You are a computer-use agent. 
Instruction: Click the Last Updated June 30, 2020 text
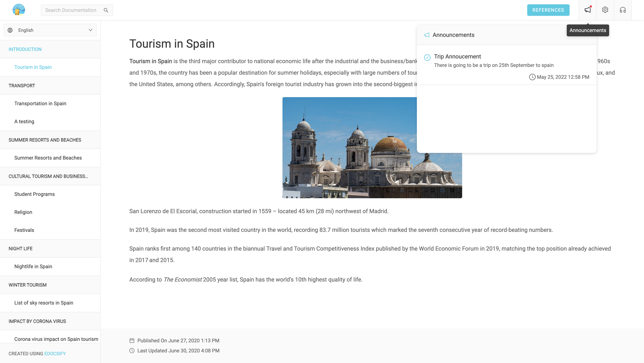point(178,351)
